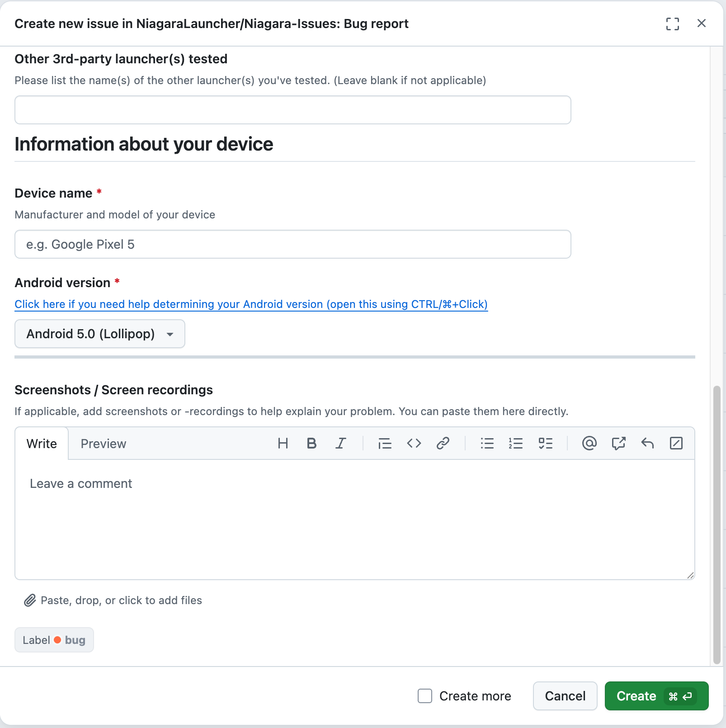Insert heading with the H icon

(283, 443)
